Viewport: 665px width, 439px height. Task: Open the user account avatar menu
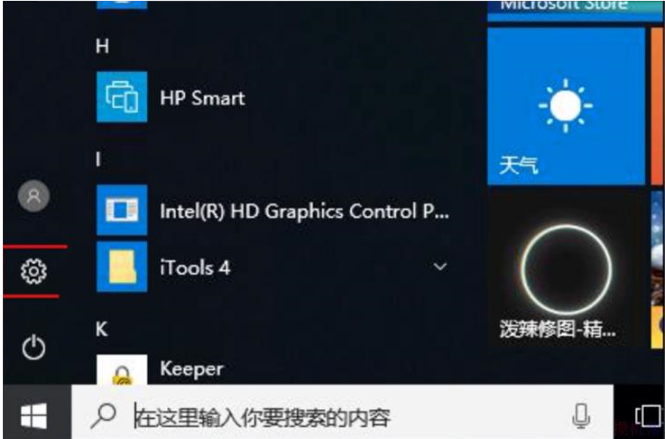click(33, 196)
